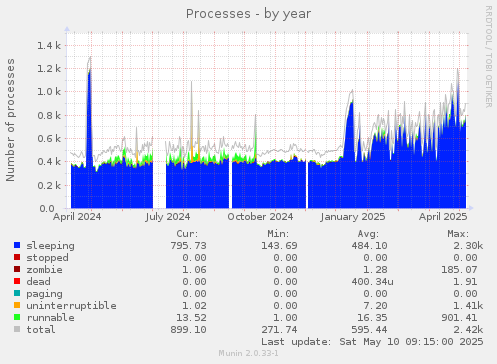Click sleeping minimum value 143.69
The image size is (497, 364).
point(279,246)
